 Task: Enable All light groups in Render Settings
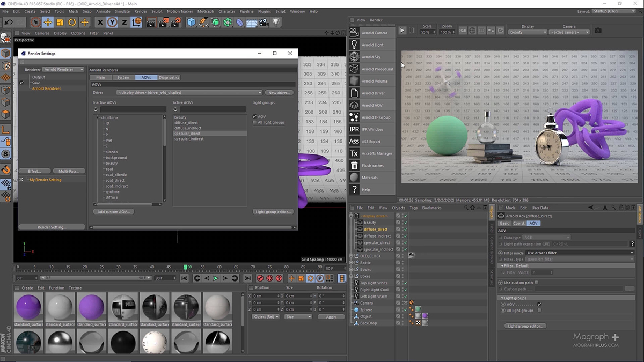tap(255, 122)
